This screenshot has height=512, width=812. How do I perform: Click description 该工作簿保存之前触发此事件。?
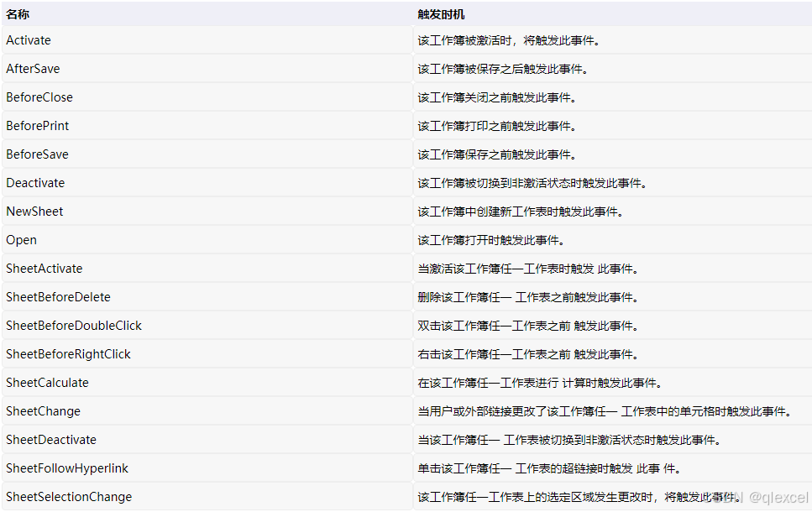point(496,154)
